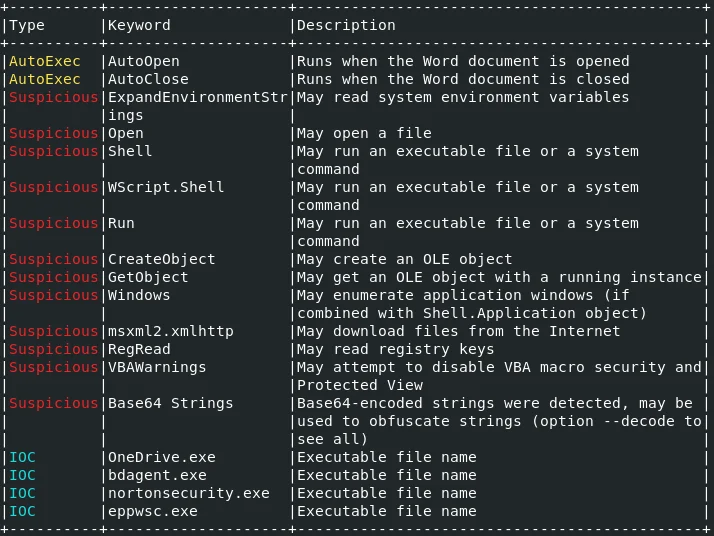Click the Base64 Strings keyword

point(170,403)
